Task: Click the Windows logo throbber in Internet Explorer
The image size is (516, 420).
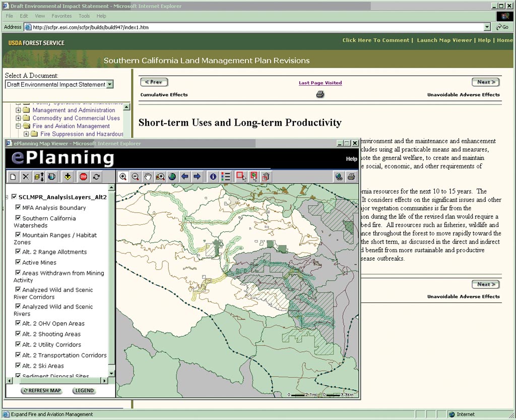Action: (x=505, y=16)
